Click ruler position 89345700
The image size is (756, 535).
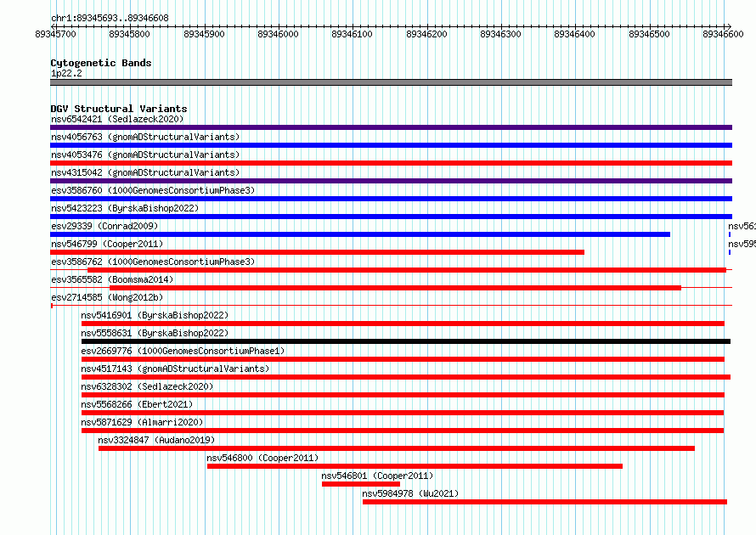56,34
